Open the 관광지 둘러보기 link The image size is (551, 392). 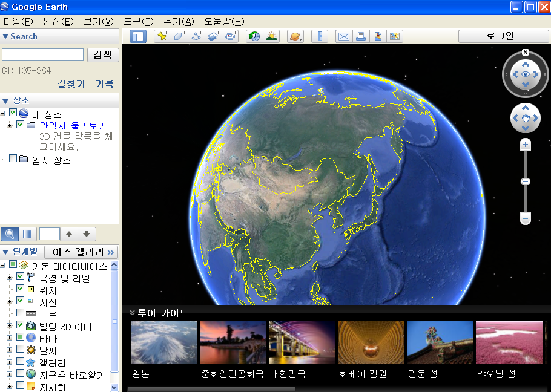tap(73, 126)
